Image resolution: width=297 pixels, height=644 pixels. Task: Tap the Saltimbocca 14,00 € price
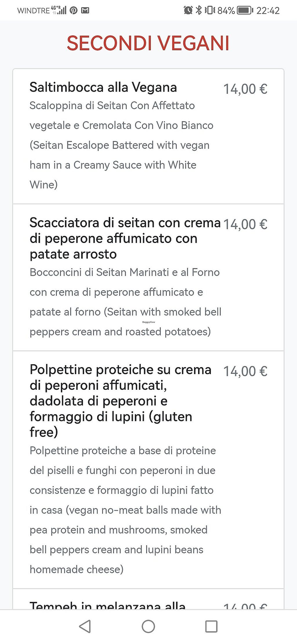pos(245,89)
